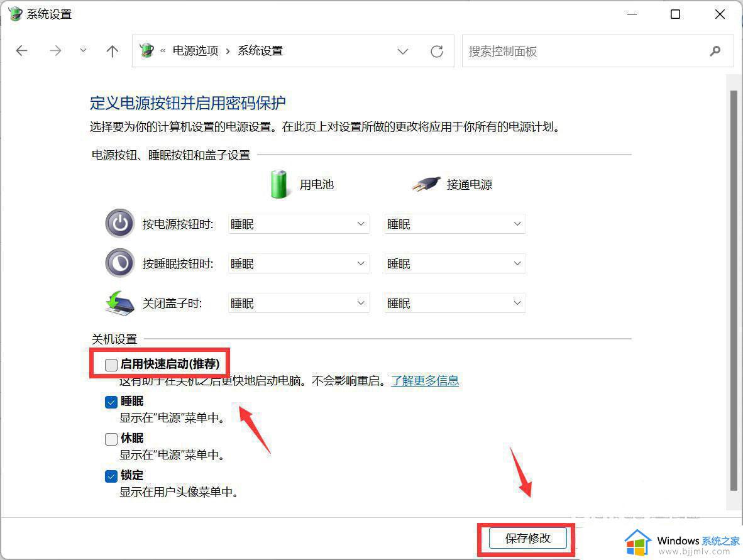Image resolution: width=743 pixels, height=560 pixels.
Task: Click the 关机设置 section label
Action: 114,339
